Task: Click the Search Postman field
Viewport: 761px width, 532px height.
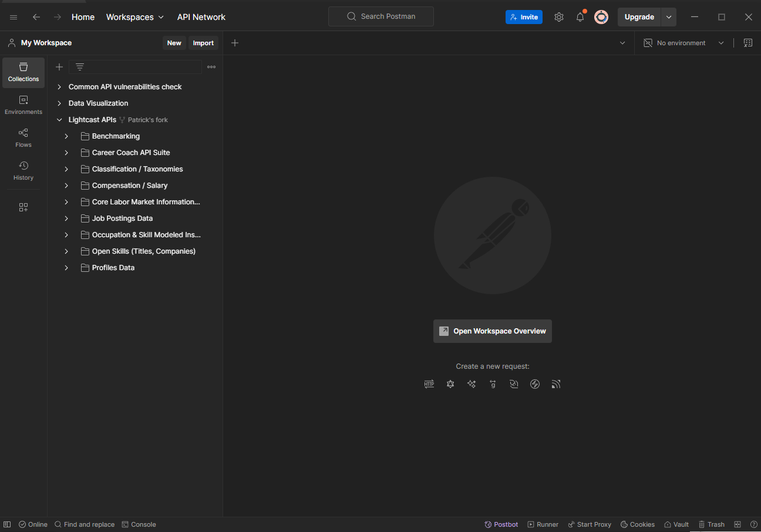Action: (x=381, y=16)
